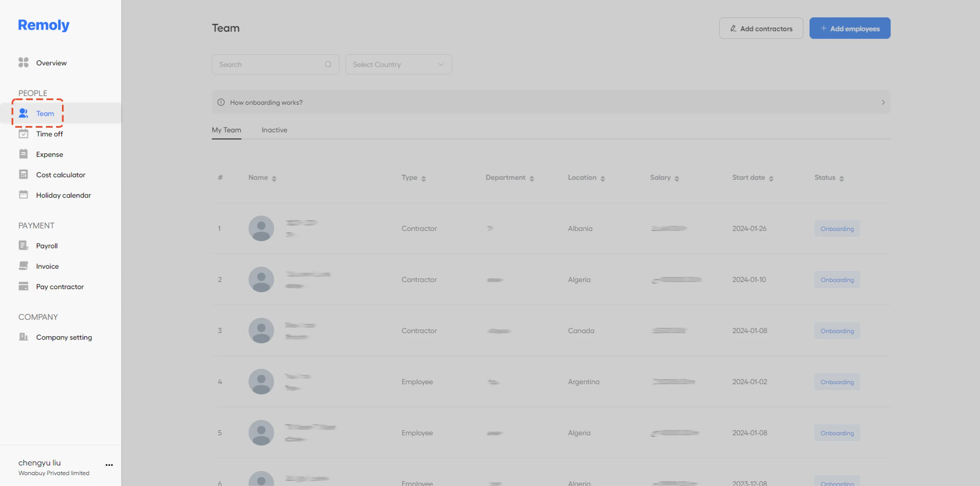Go to Payroll section
Image resolution: width=980 pixels, height=486 pixels.
pos(47,246)
